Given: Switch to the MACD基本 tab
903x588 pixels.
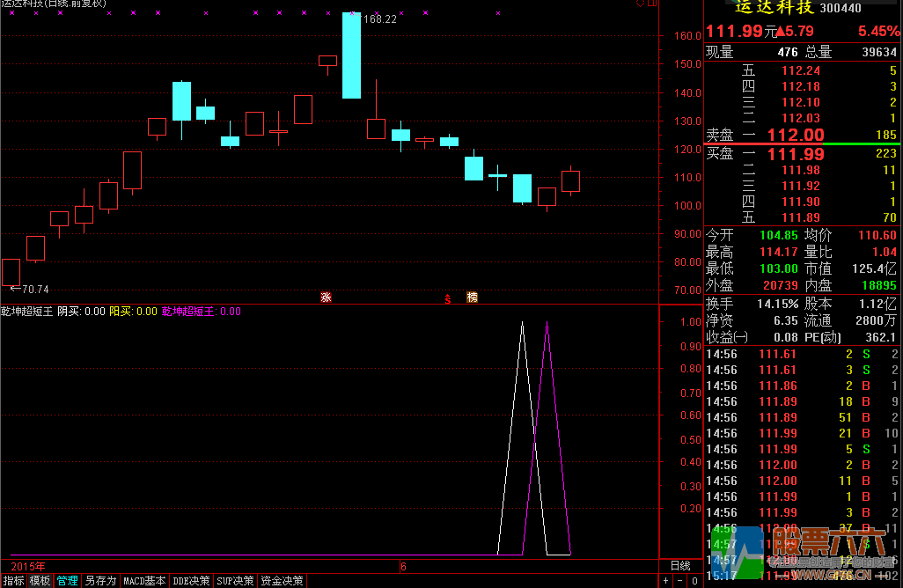Looking at the screenshot, I should (144, 580).
